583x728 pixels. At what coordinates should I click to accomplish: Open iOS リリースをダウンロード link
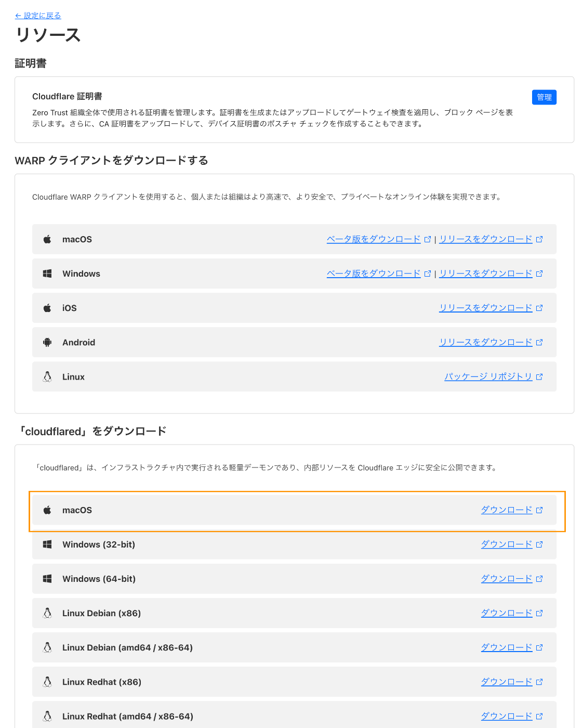[486, 308]
